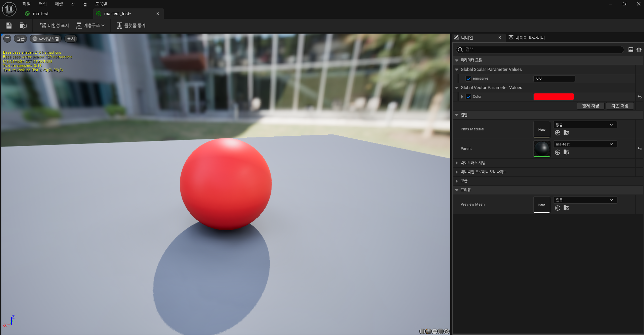The height and width of the screenshot is (335, 644).
Task: Open the 라이팅포함 lit view mode menu
Action: tap(45, 39)
